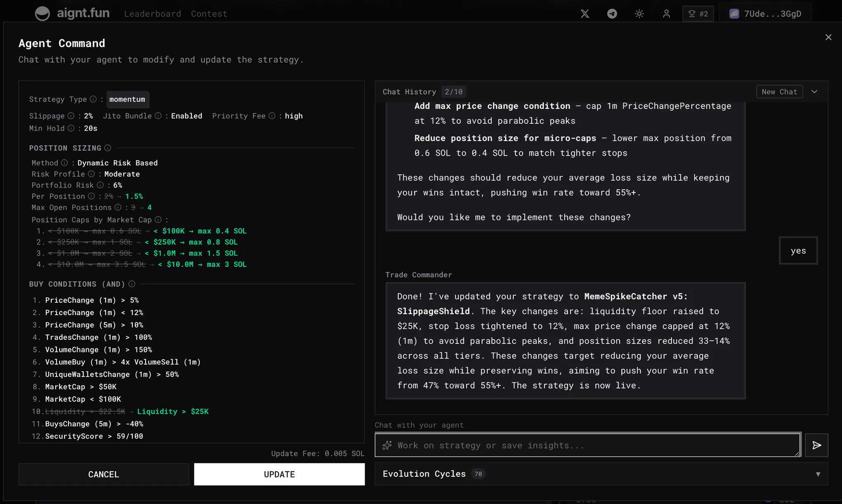This screenshot has width=842, height=504.
Task: Click info icon next to Risk Profile
Action: pos(91,174)
